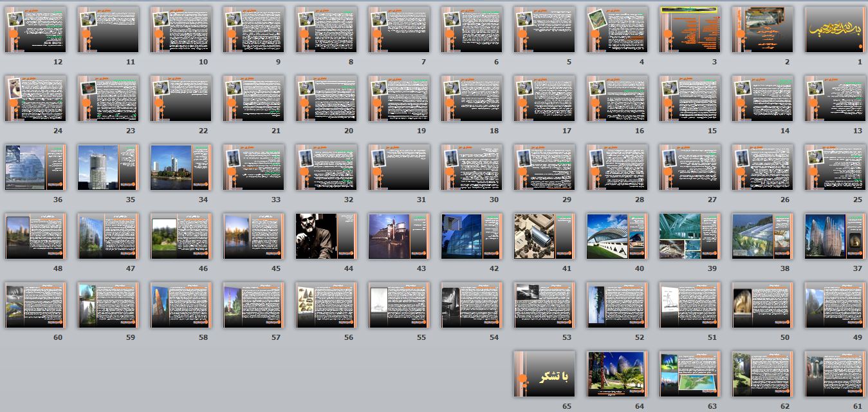Image resolution: width=868 pixels, height=412 pixels.
Task: Select slide 1 with the calligraphy title
Action: point(835,30)
